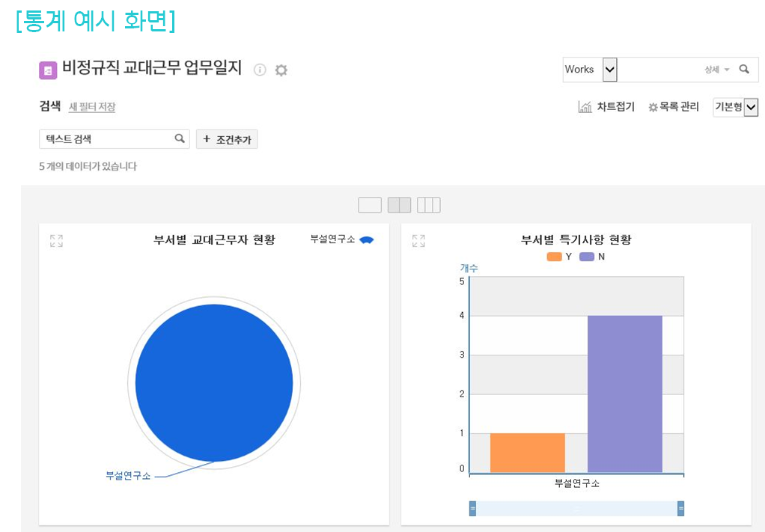Switch to two-column chart layout

(x=399, y=205)
